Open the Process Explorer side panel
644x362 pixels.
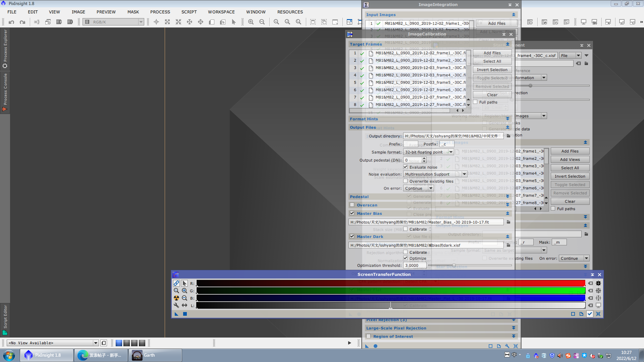click(5, 49)
